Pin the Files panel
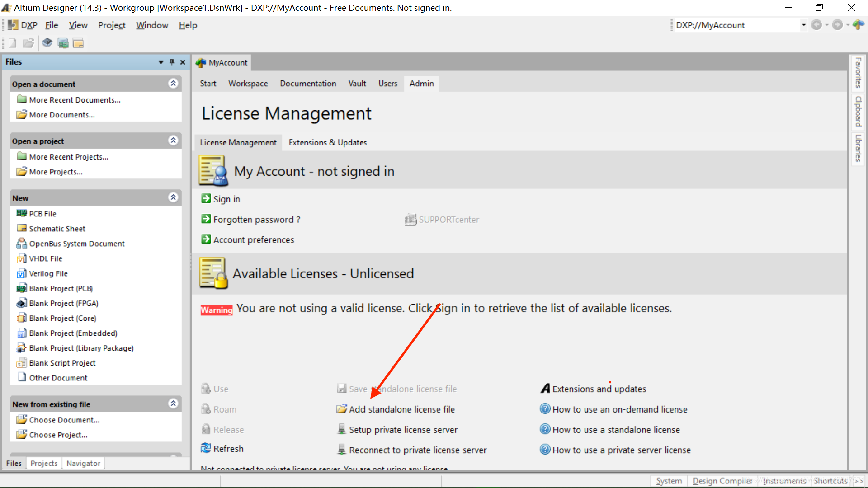 tap(172, 62)
